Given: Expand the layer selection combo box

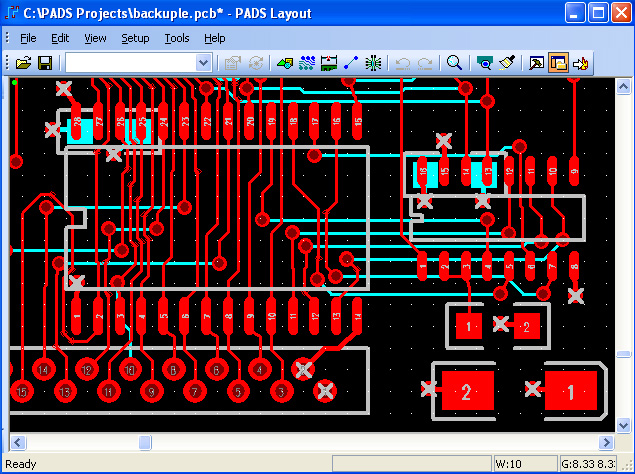Looking at the screenshot, I should point(204,63).
